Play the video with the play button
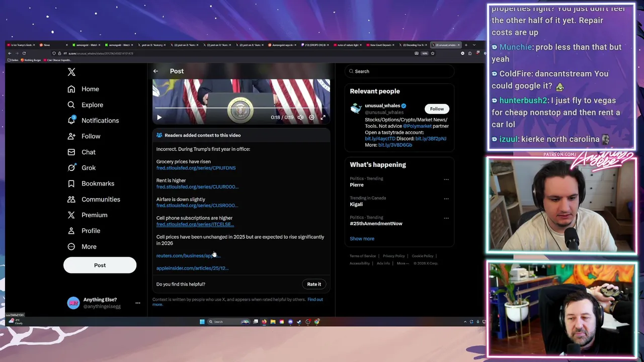 click(x=159, y=117)
